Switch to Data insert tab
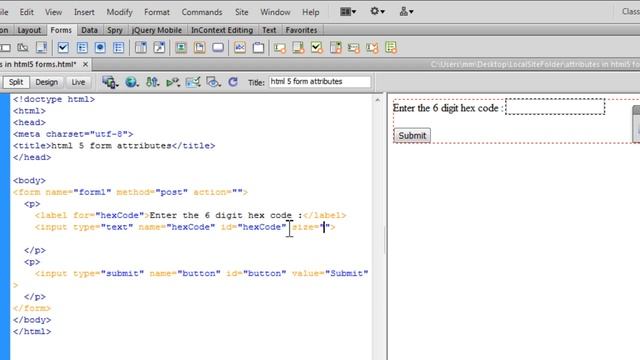The height and width of the screenshot is (360, 640). click(x=89, y=30)
